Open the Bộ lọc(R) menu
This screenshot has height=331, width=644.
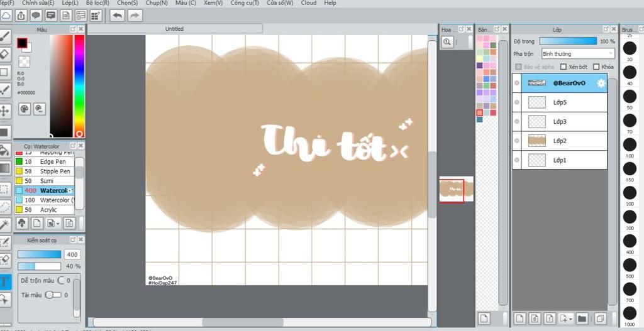coord(97,3)
